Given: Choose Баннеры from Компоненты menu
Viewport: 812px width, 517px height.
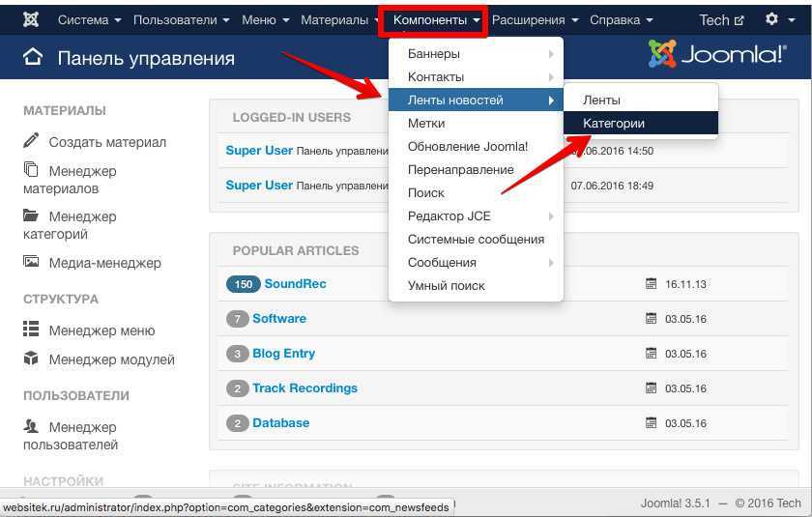Looking at the screenshot, I should tap(434, 53).
